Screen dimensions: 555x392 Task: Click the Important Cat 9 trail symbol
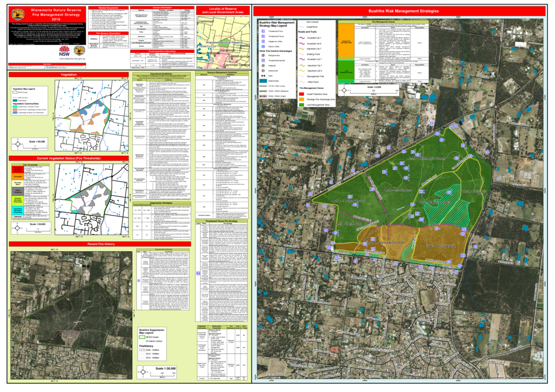(302, 71)
